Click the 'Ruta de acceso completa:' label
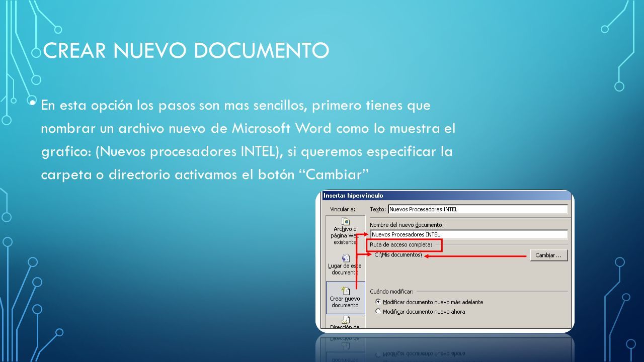The width and height of the screenshot is (644, 362). 401,245
